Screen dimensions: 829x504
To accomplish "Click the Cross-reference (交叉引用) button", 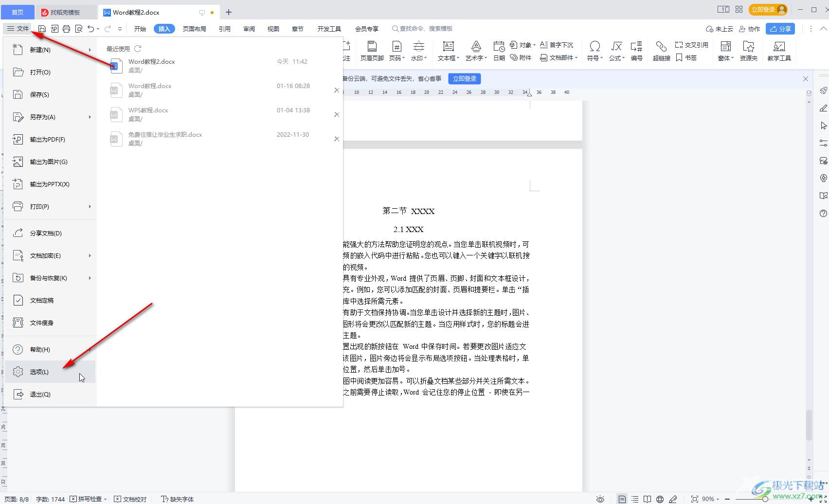I will coord(691,45).
